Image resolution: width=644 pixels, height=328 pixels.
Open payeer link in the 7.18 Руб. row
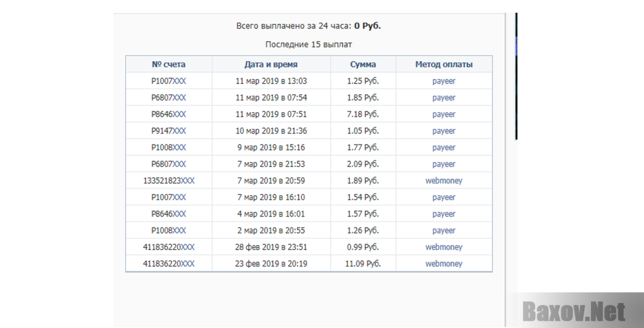pyautogui.click(x=444, y=114)
